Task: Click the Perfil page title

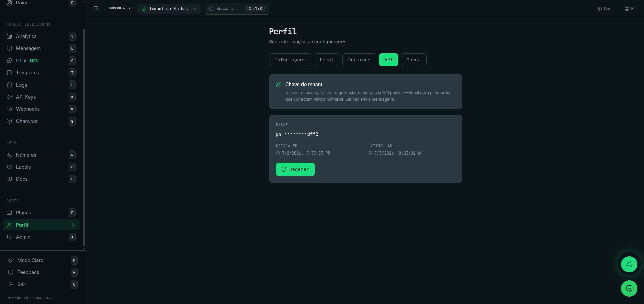Action: (x=283, y=31)
